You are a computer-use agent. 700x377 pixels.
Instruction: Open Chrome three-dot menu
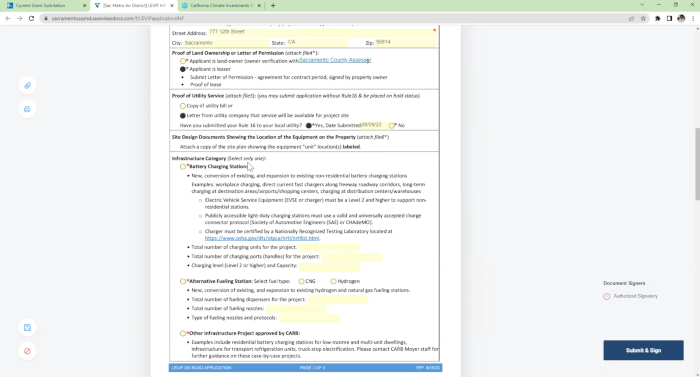coord(693,18)
